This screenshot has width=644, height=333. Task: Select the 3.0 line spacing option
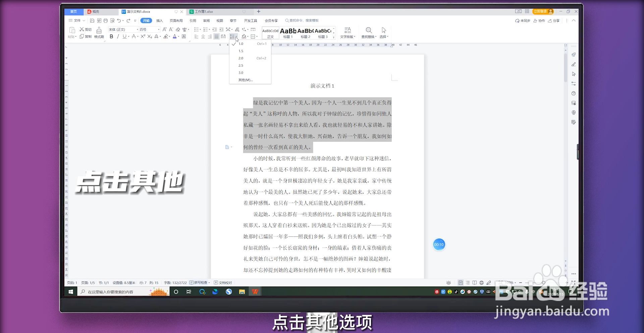241,72
